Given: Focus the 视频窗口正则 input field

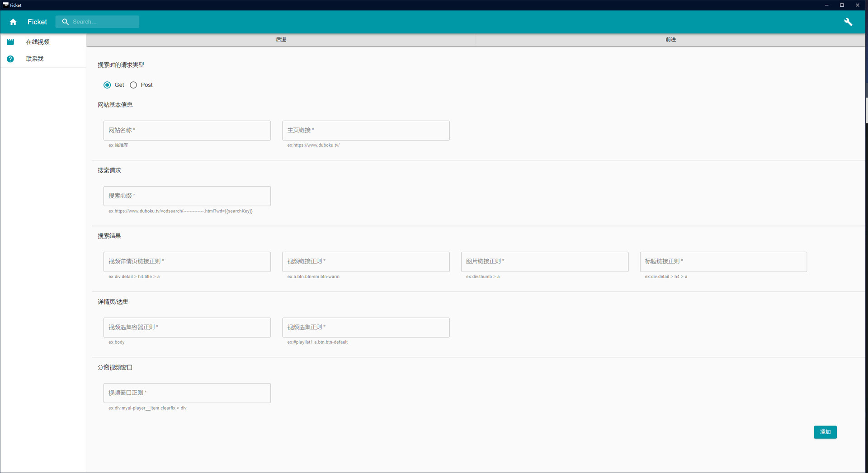Looking at the screenshot, I should pos(187,393).
